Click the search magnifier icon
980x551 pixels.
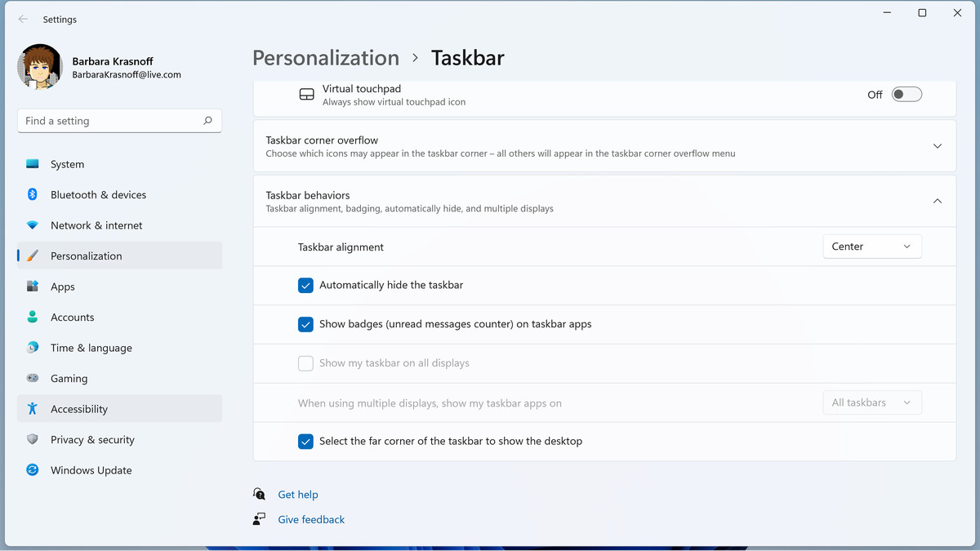[207, 121]
